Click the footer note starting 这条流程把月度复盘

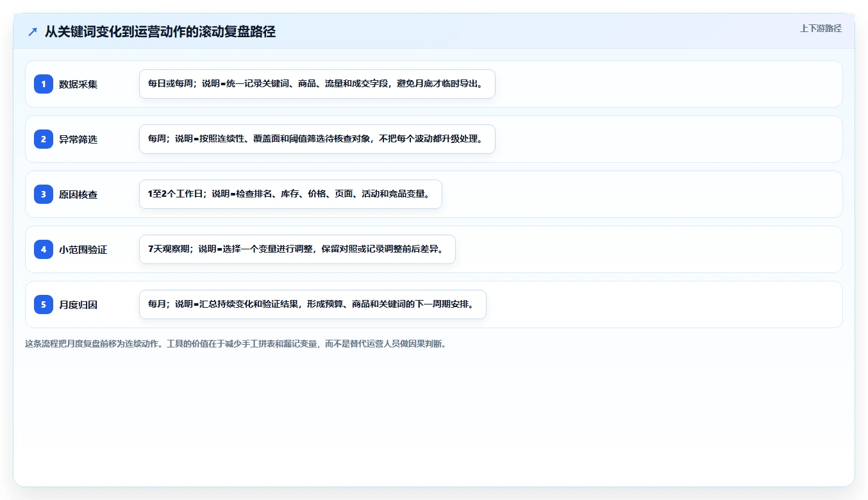(235, 344)
